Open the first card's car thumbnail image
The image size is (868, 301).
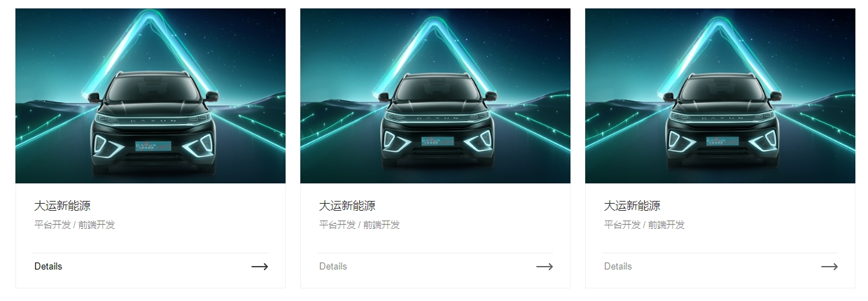click(150, 96)
